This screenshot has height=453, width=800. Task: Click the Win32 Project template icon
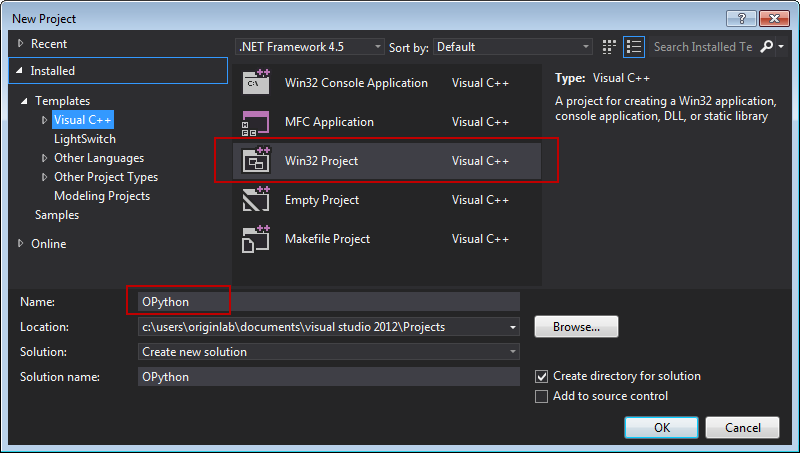click(257, 160)
